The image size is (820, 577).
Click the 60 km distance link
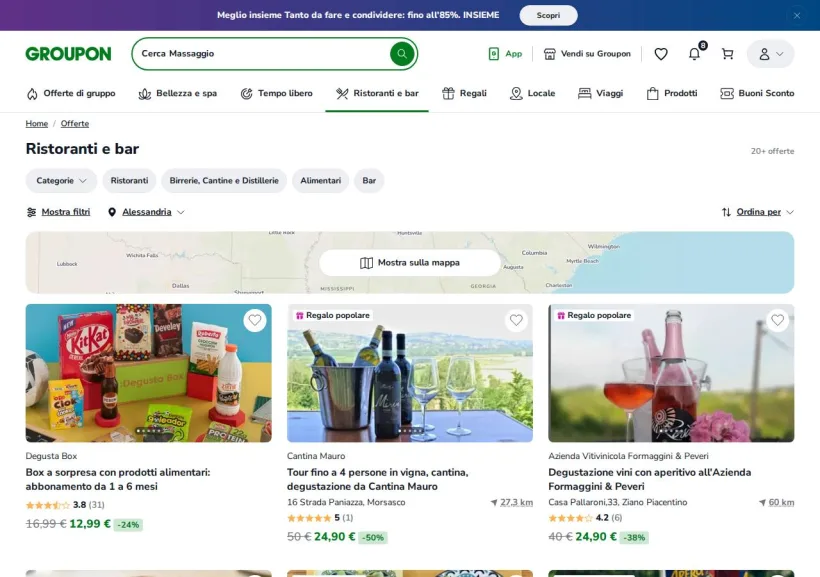781,502
